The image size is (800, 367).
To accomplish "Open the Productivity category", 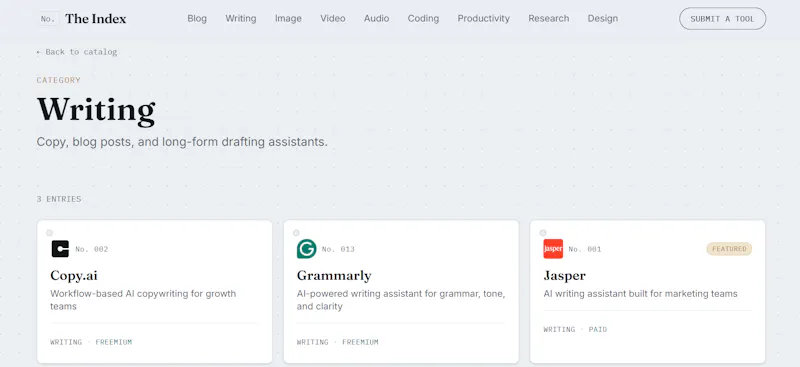I will tap(483, 18).
